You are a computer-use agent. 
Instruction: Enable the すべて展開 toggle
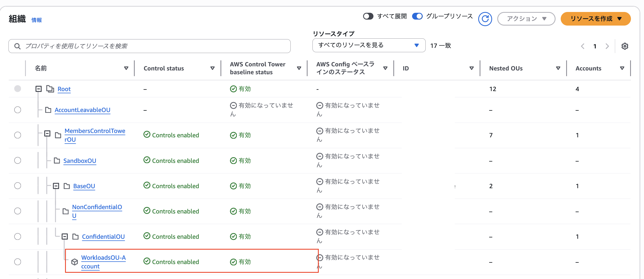[x=368, y=16]
